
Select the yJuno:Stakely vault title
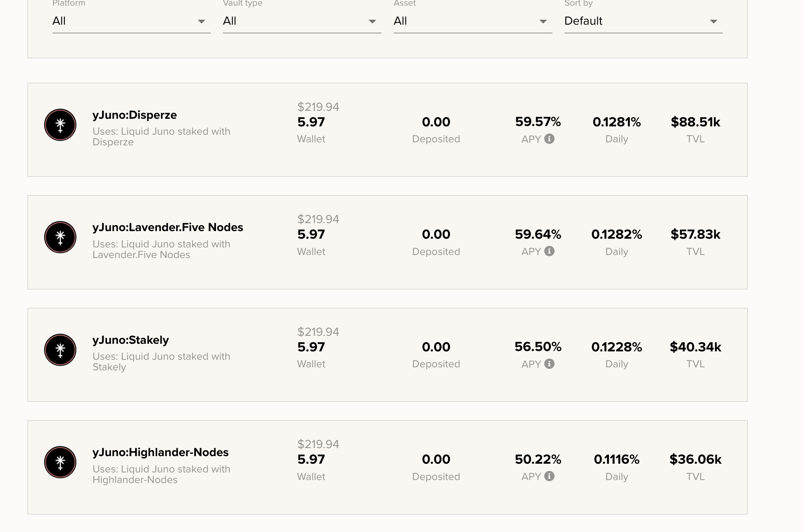131,340
